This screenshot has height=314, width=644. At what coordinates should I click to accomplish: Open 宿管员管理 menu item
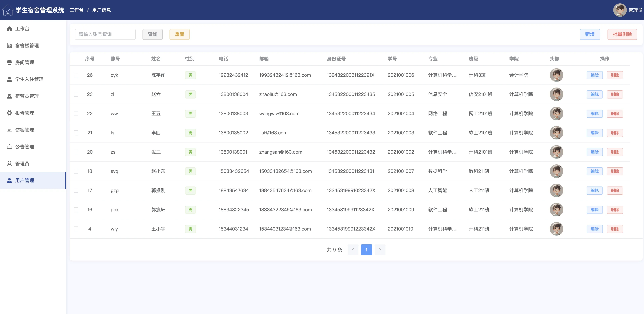click(27, 96)
